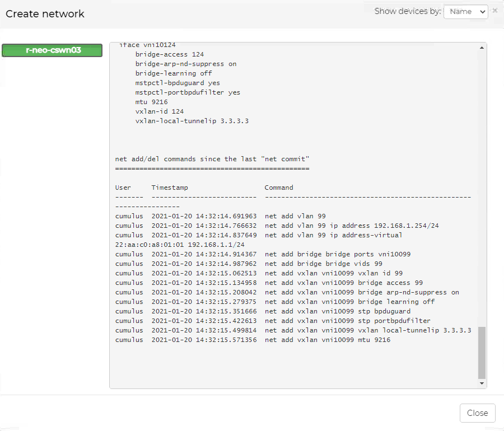Click the output pane scrollbar thumb
504x431 pixels.
tap(482, 353)
